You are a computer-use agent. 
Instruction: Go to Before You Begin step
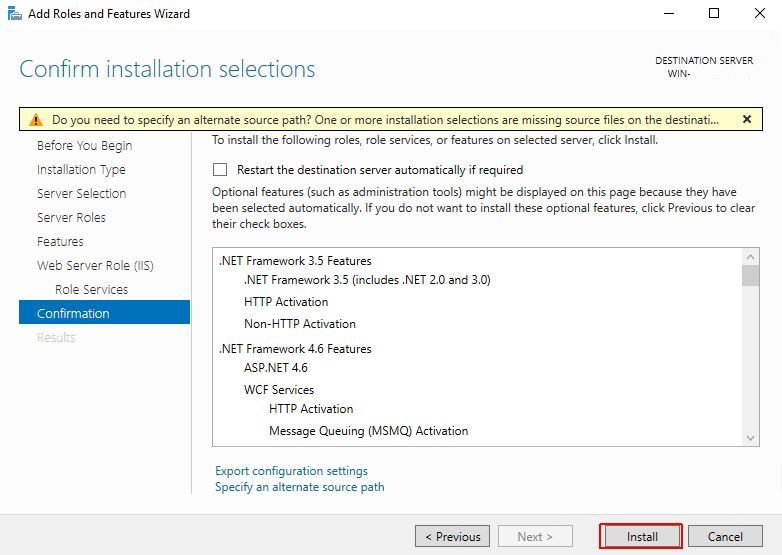point(84,145)
